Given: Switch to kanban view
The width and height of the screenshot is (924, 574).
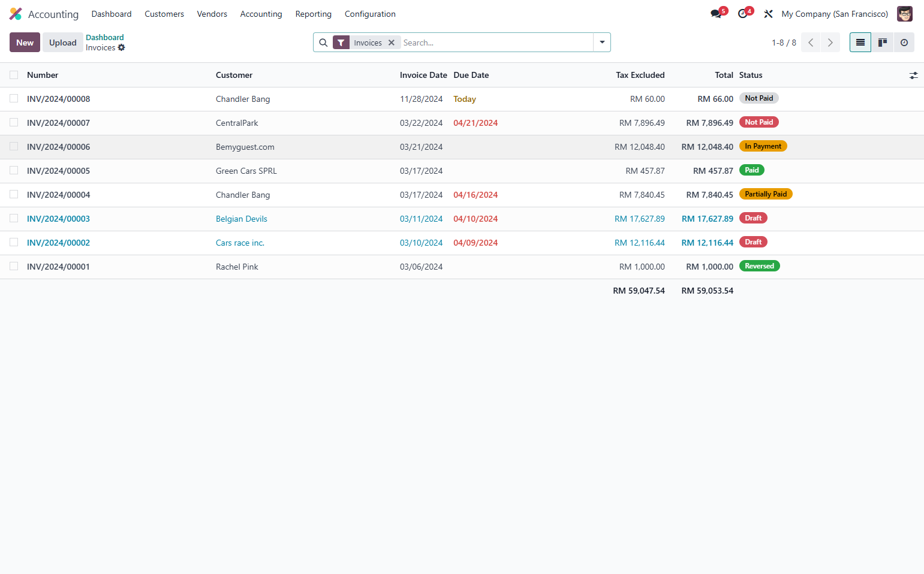Looking at the screenshot, I should coord(883,43).
